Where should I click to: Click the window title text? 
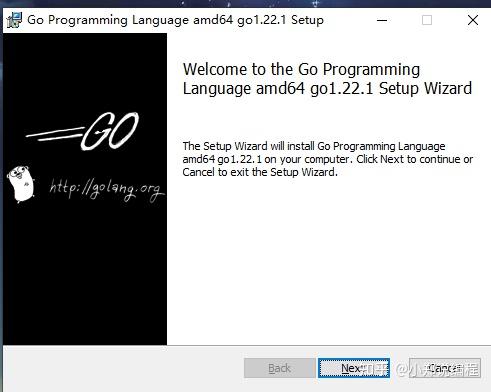click(x=175, y=20)
